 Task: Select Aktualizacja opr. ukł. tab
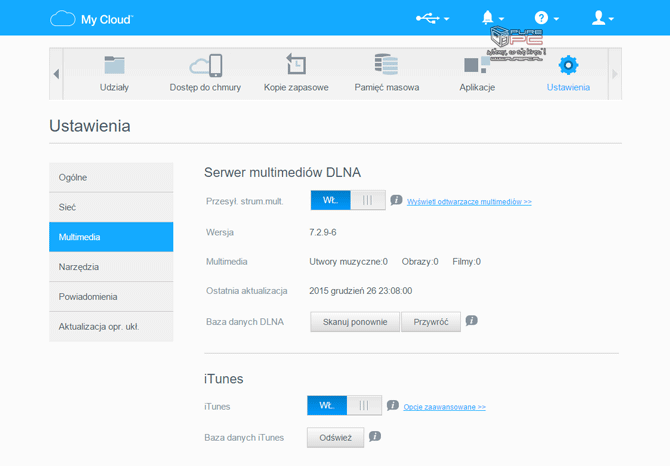(111, 326)
